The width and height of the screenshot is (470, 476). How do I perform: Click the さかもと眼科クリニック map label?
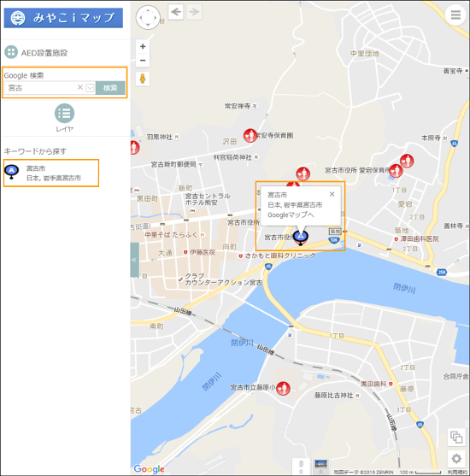tap(280, 256)
